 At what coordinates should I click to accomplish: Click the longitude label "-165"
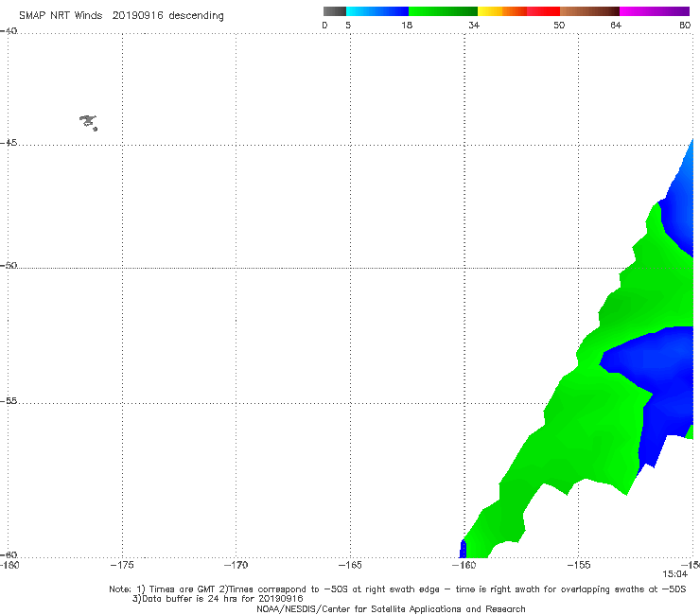[x=350, y=565]
